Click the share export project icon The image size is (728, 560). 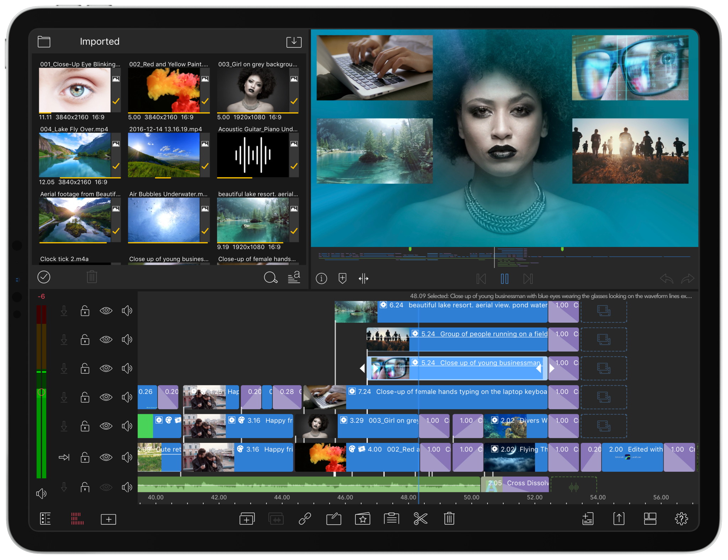[619, 519]
